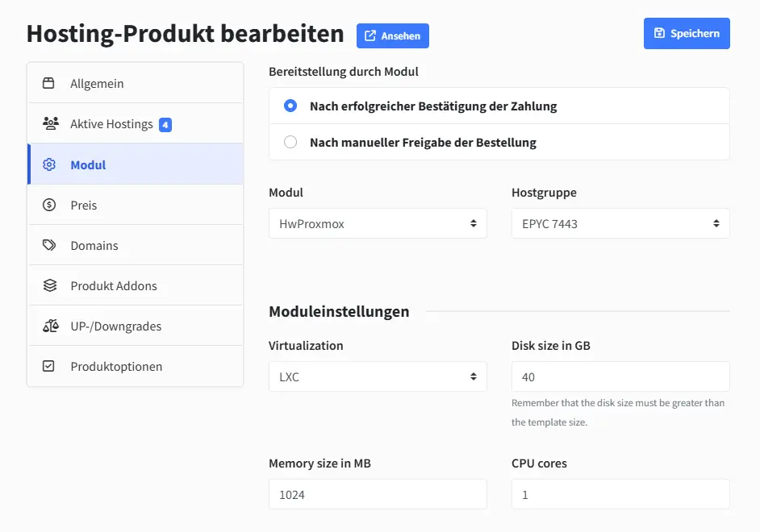Click the checkmark box icon beside Produktoptionen
This screenshot has height=532, width=760.
[x=48, y=366]
